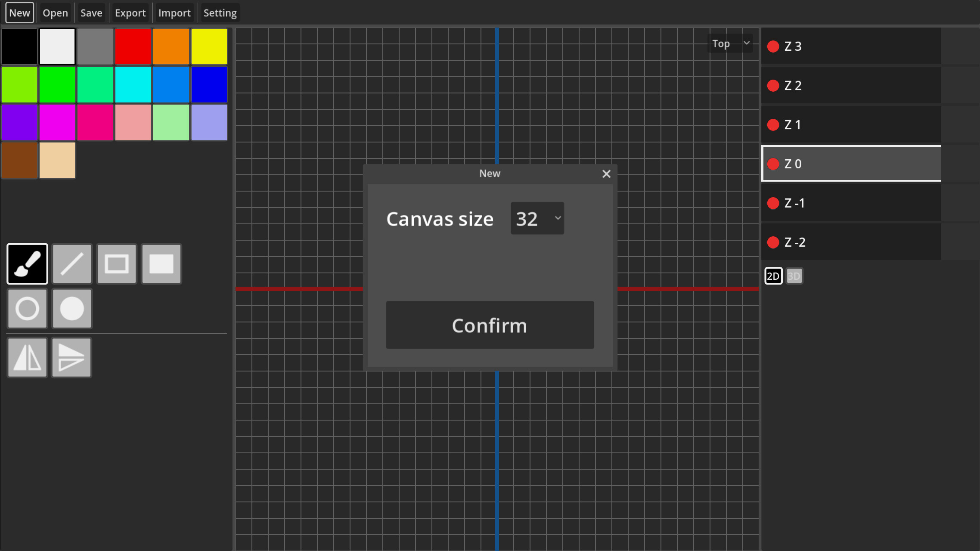The height and width of the screenshot is (551, 980).
Task: Toggle visibility dot of layer Z 3
Action: (x=773, y=46)
